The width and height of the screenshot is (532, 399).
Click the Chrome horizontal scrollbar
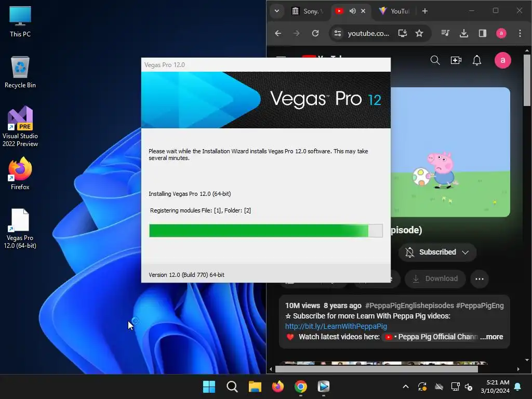point(376,369)
